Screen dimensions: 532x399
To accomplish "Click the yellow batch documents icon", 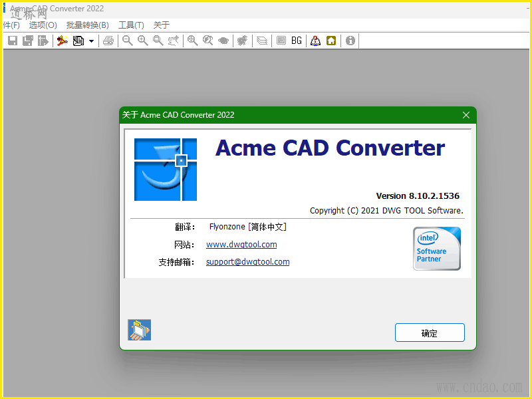I will [78, 41].
